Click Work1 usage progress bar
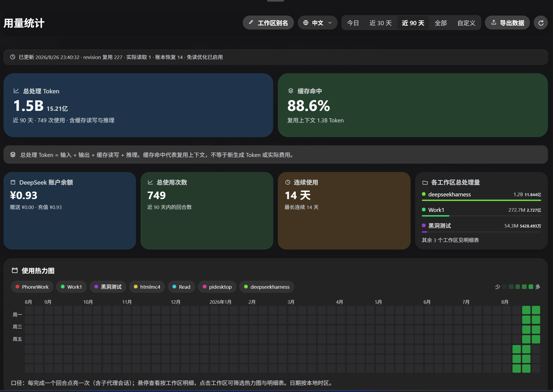This screenshot has width=553, height=392. (x=481, y=216)
